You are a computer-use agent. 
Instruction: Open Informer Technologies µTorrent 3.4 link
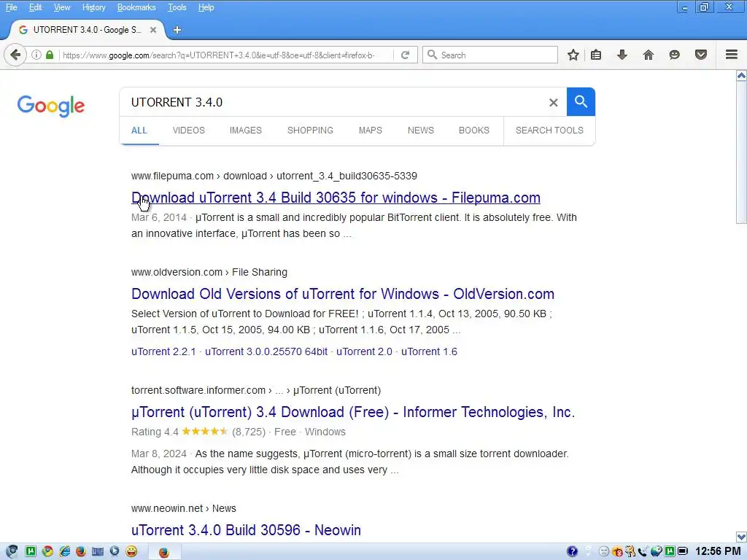(x=353, y=412)
